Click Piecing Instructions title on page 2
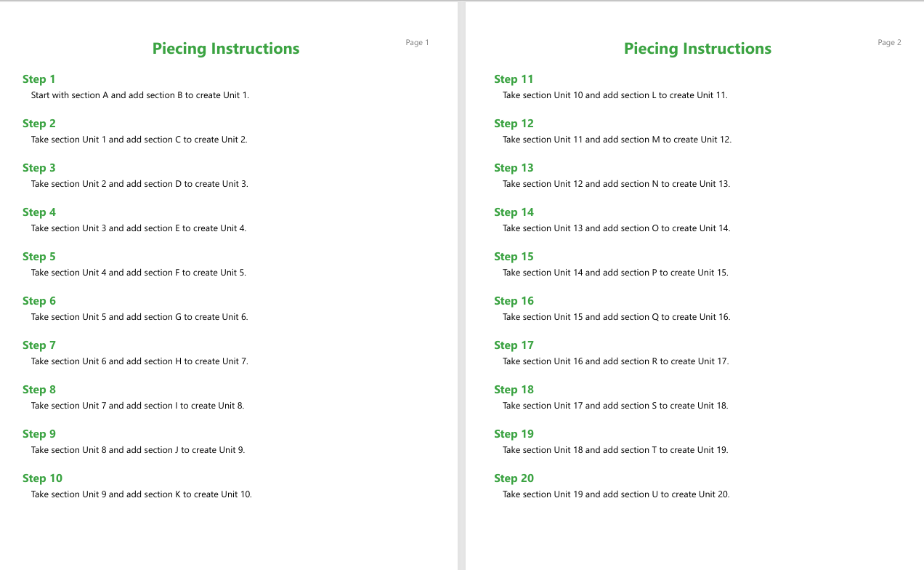Image resolution: width=924 pixels, height=570 pixels. click(x=697, y=49)
